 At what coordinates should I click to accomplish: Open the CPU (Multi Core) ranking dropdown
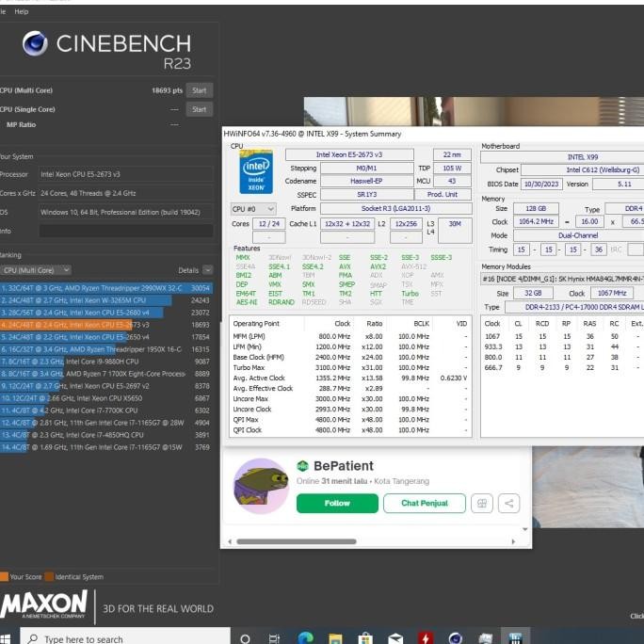36,270
